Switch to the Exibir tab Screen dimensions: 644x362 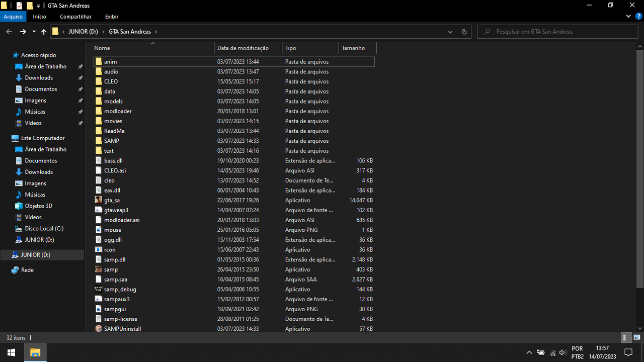[x=112, y=17]
